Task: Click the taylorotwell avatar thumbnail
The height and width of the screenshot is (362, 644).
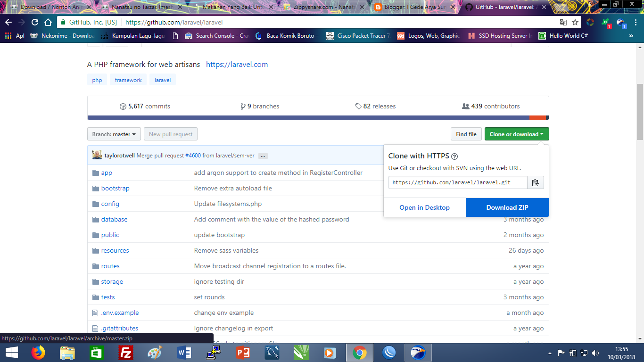Action: (x=97, y=155)
